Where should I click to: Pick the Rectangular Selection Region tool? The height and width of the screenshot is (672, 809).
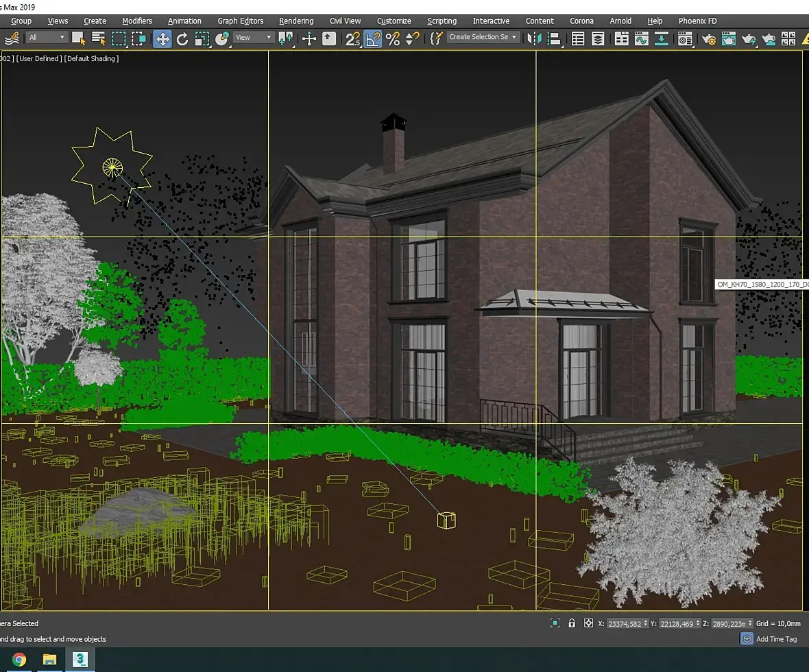[119, 38]
